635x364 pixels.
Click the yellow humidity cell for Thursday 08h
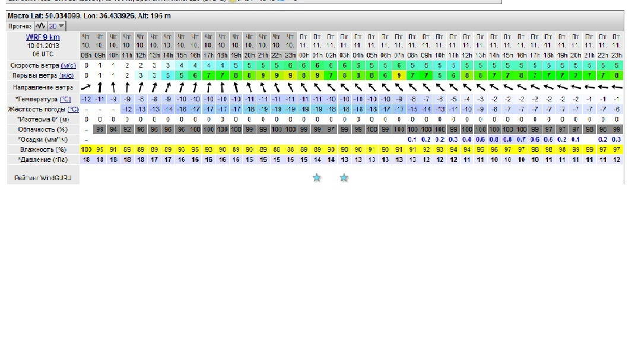pos(87,150)
